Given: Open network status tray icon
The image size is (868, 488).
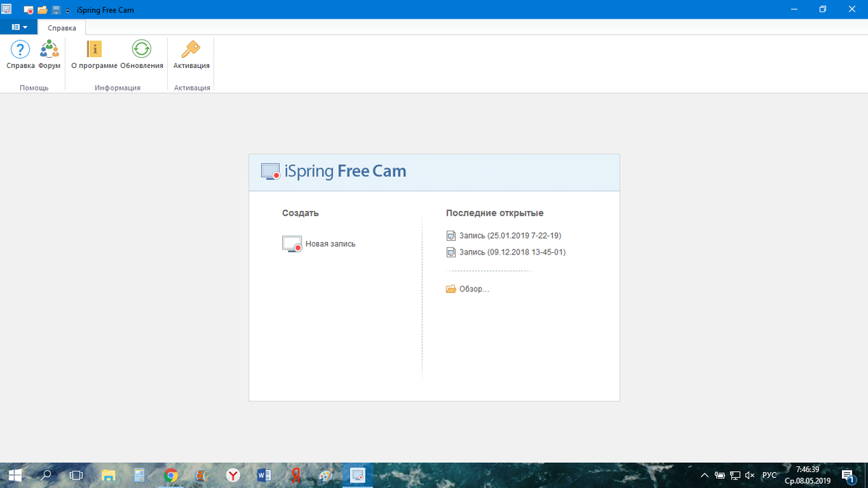Looking at the screenshot, I should (735, 475).
